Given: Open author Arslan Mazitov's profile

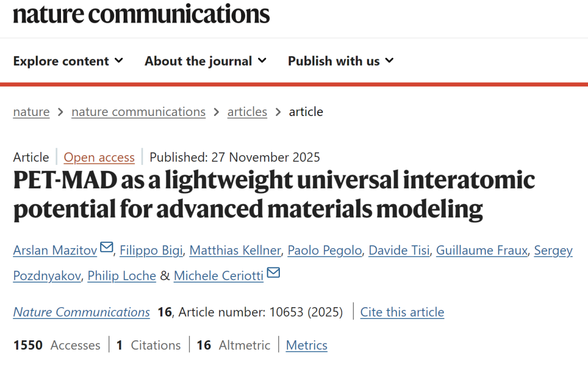Looking at the screenshot, I should pyautogui.click(x=55, y=250).
